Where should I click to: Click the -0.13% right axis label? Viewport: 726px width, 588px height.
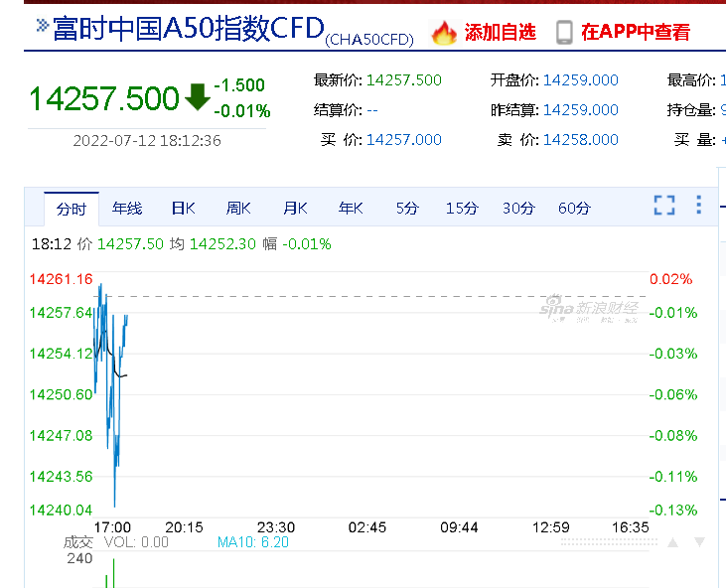pyautogui.click(x=672, y=511)
